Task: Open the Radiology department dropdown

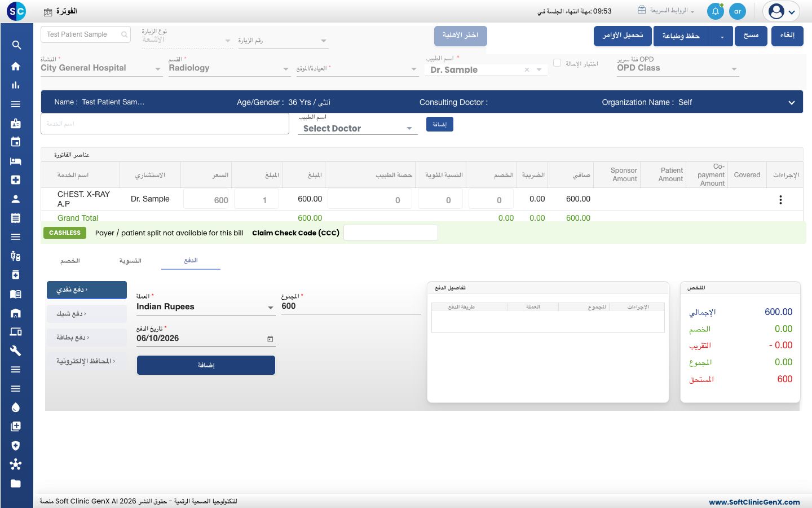Action: coord(230,68)
